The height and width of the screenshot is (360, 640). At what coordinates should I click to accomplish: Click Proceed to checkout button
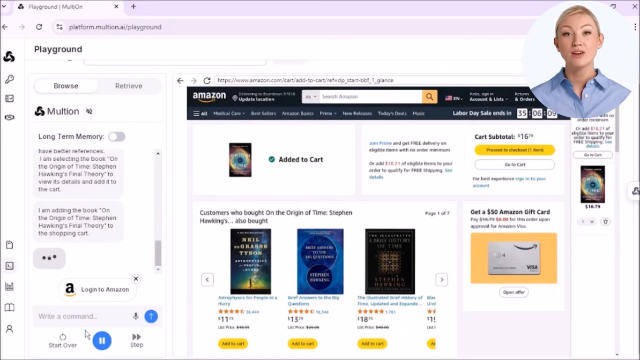click(514, 150)
